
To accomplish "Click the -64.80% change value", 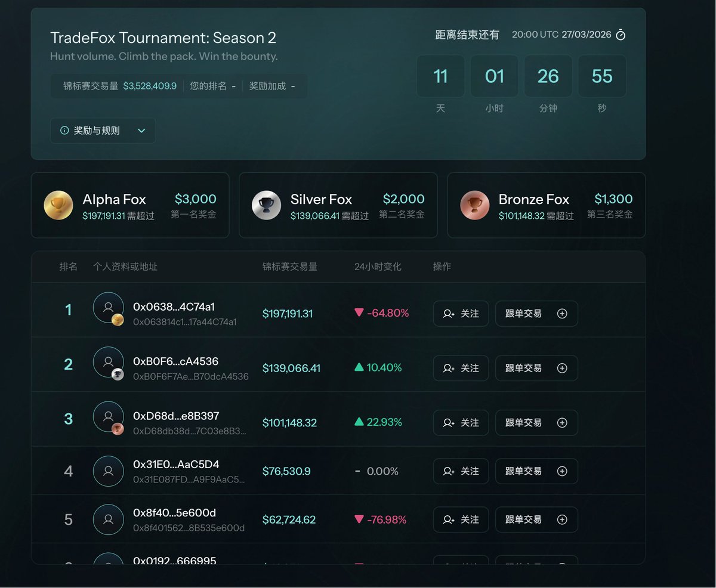I will [x=388, y=313].
